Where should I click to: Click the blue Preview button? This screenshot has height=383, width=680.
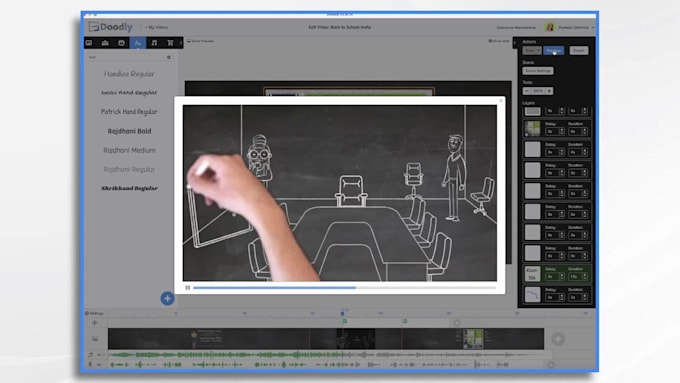(x=554, y=50)
